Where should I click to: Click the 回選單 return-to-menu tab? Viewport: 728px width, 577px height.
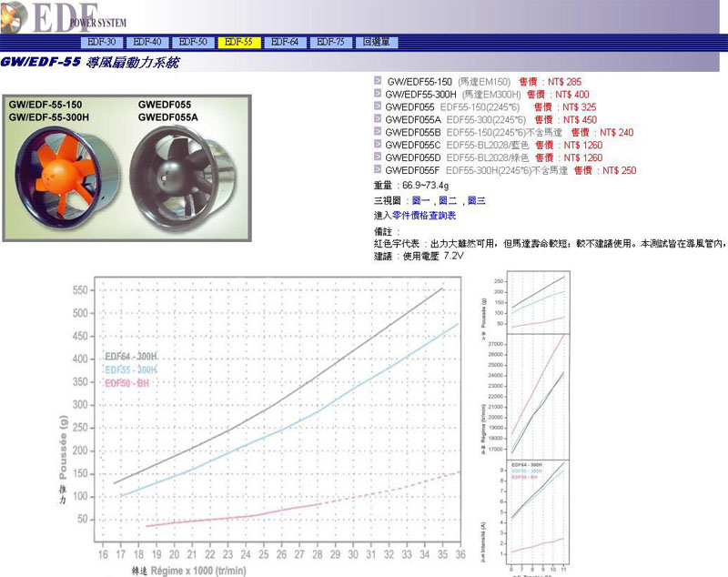point(376,43)
